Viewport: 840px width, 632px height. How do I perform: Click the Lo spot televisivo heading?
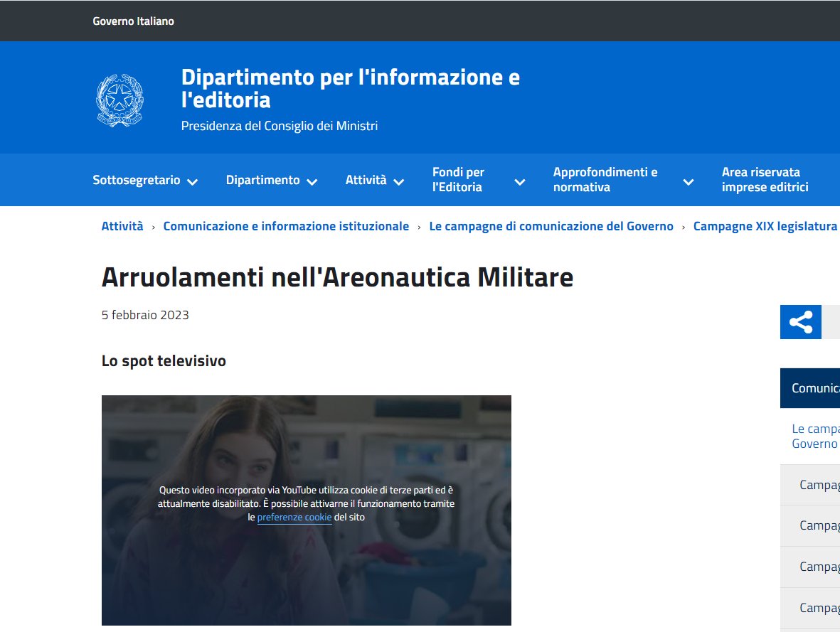(164, 361)
